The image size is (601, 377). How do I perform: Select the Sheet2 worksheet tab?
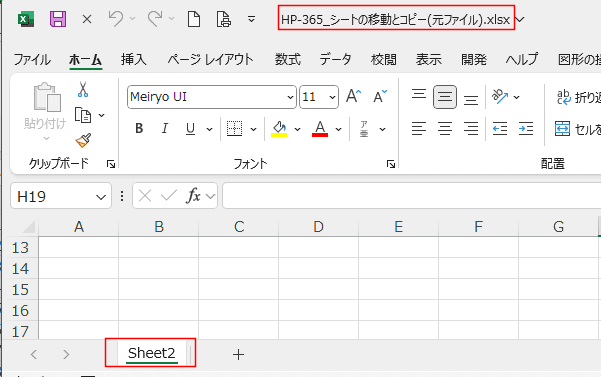[x=151, y=353]
